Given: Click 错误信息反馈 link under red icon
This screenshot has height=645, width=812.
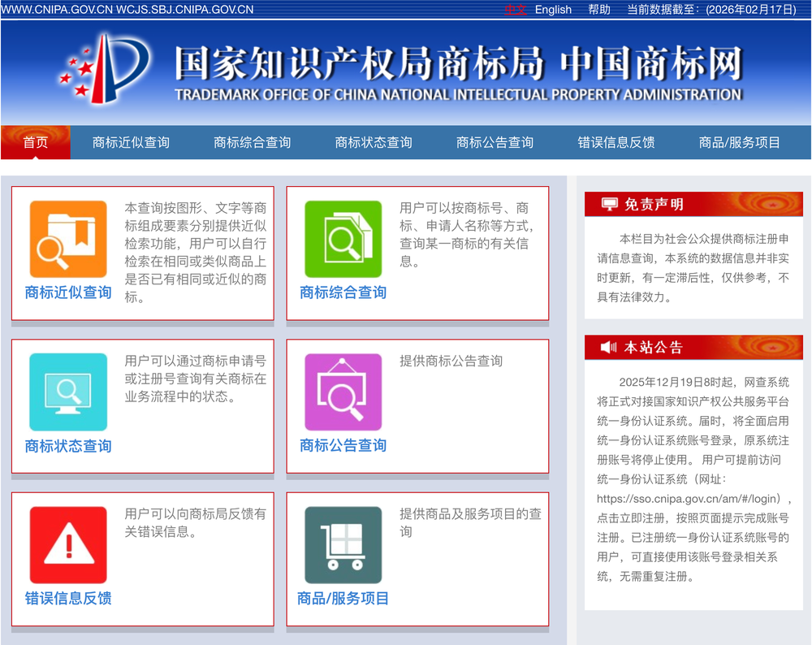Looking at the screenshot, I should tap(68, 598).
